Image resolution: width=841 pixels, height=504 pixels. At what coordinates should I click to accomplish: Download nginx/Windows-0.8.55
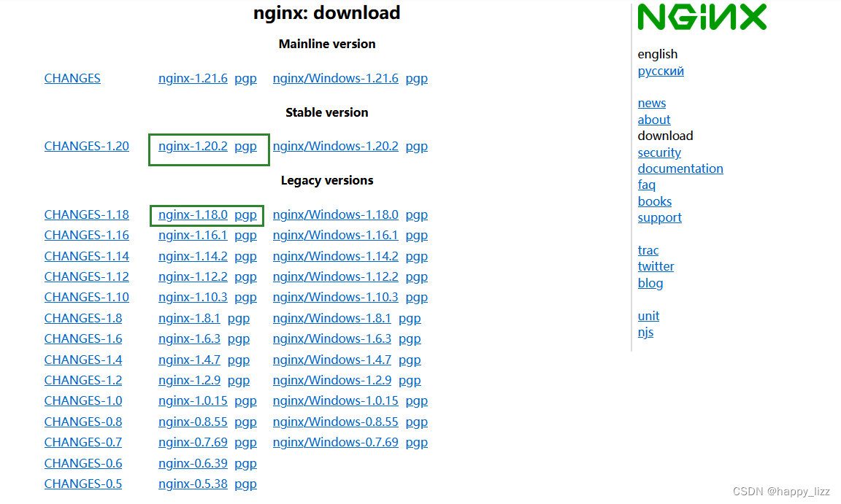tap(336, 422)
